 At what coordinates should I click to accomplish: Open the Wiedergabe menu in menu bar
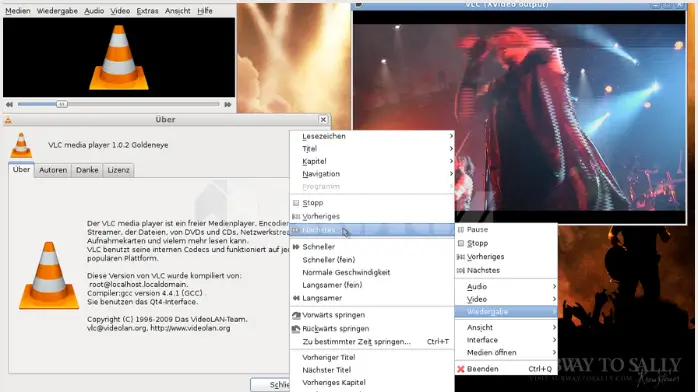pyautogui.click(x=57, y=11)
